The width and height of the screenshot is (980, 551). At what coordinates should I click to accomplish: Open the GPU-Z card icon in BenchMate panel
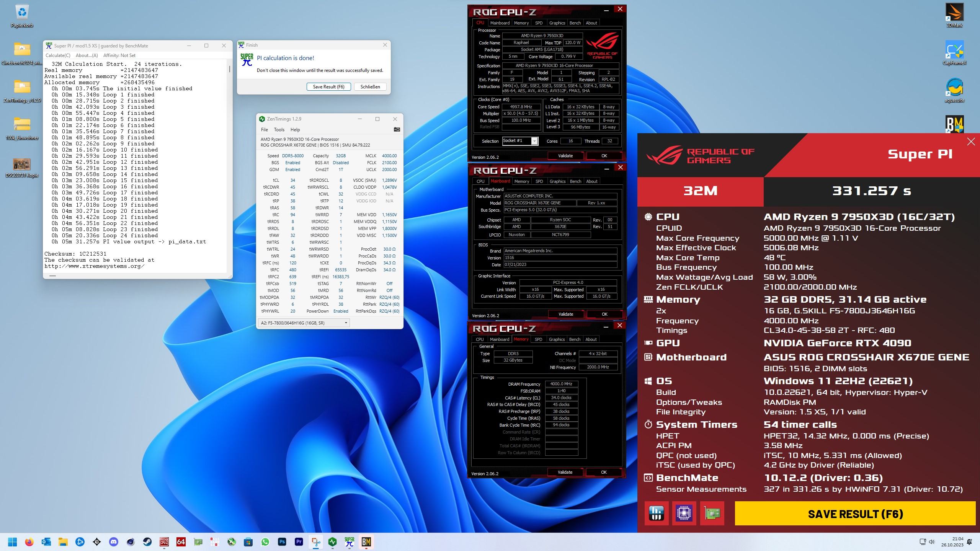click(x=712, y=513)
